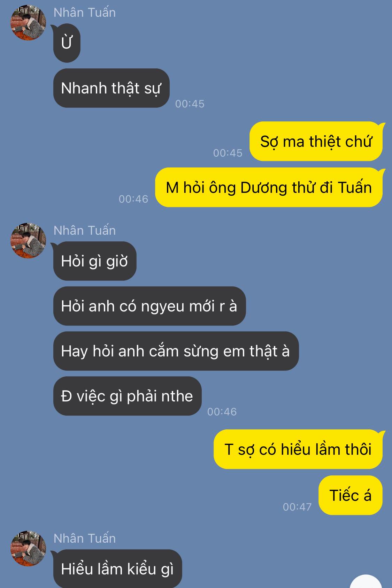The width and height of the screenshot is (392, 588).
Task: Select the "Hiểu lầm kiểu gì" message bubble
Action: 117,569
